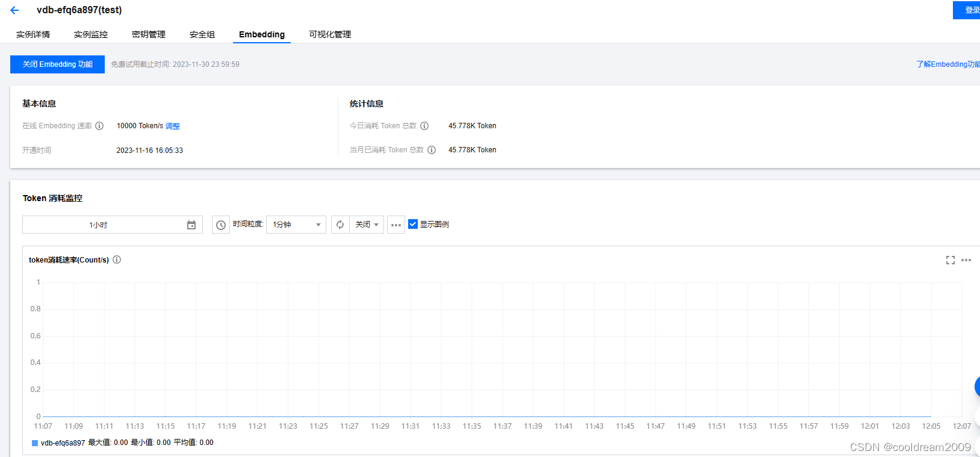Click Token 消耗监控 section heading
This screenshot has width=980, height=457.
[x=53, y=198]
